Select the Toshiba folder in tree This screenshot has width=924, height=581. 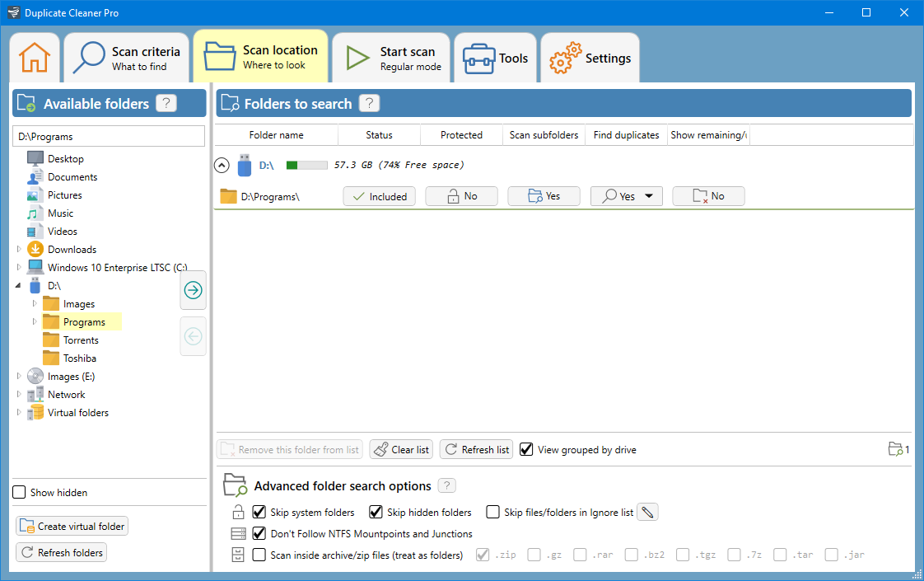80,358
